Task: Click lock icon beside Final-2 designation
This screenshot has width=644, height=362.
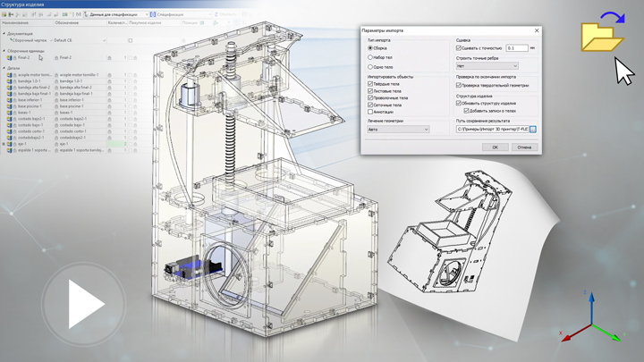Action: coord(56,58)
